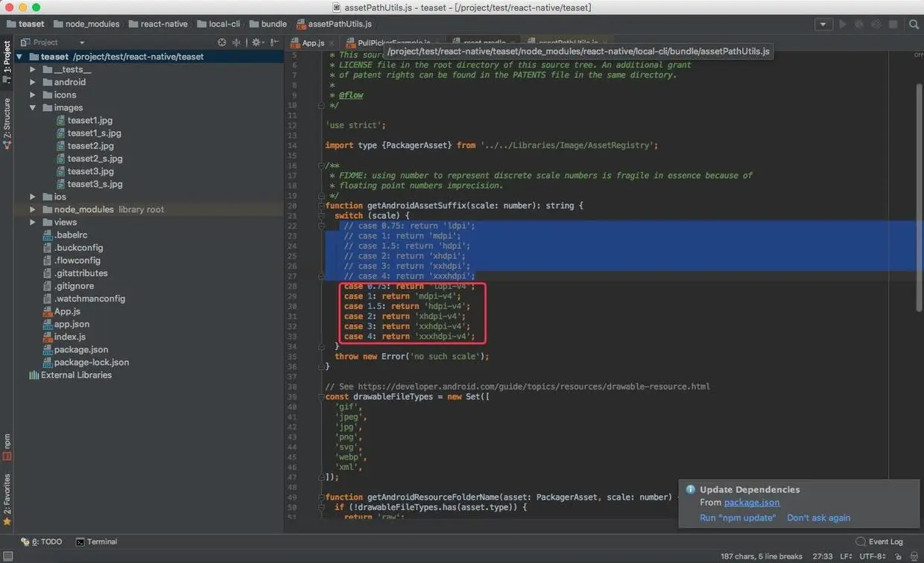Select package-lock.json in the project tree
The height and width of the screenshot is (563, 924).
point(91,362)
